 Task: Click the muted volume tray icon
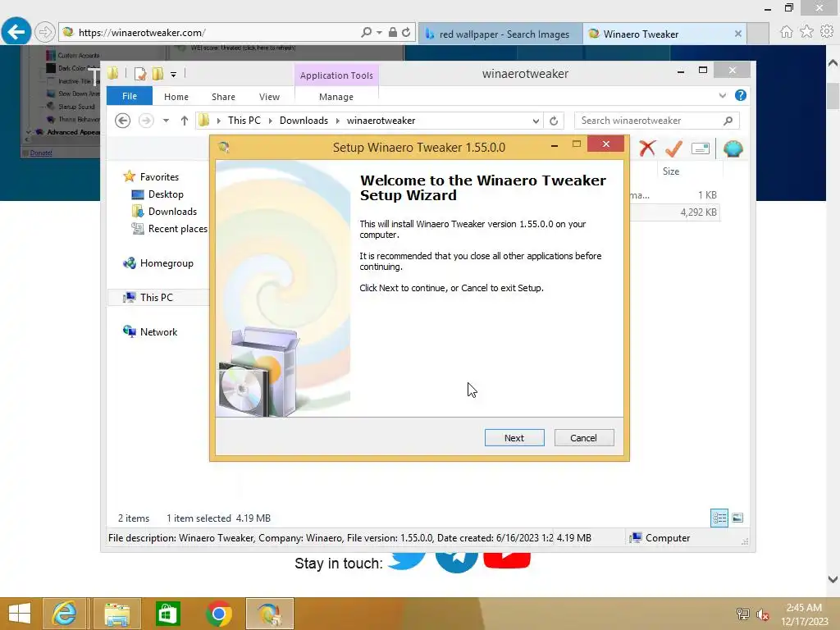click(763, 614)
